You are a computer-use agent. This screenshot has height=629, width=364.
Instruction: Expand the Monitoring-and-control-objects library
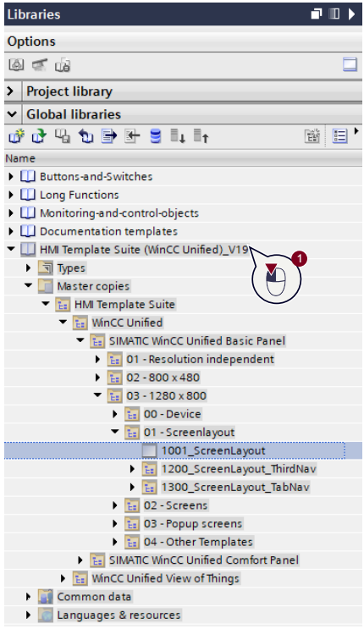pyautogui.click(x=11, y=213)
